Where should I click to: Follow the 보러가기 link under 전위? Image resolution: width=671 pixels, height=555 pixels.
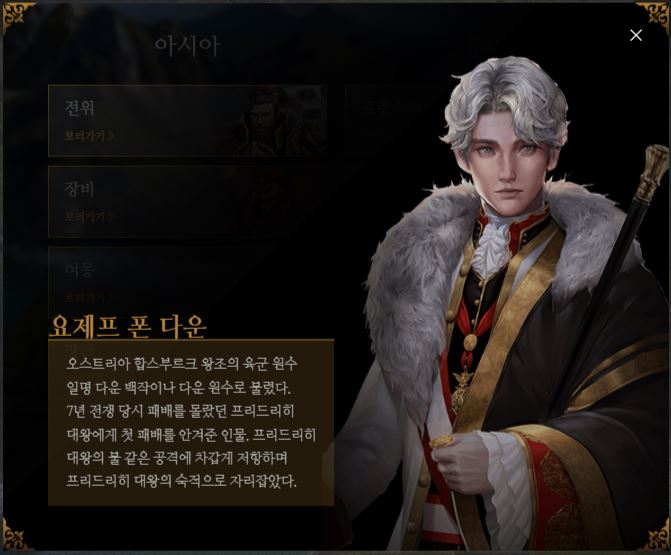(89, 136)
